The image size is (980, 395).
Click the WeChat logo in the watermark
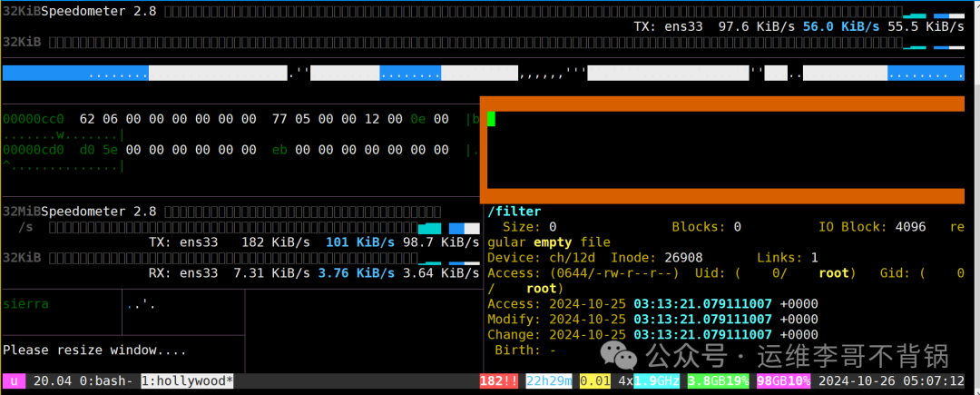[x=619, y=357]
